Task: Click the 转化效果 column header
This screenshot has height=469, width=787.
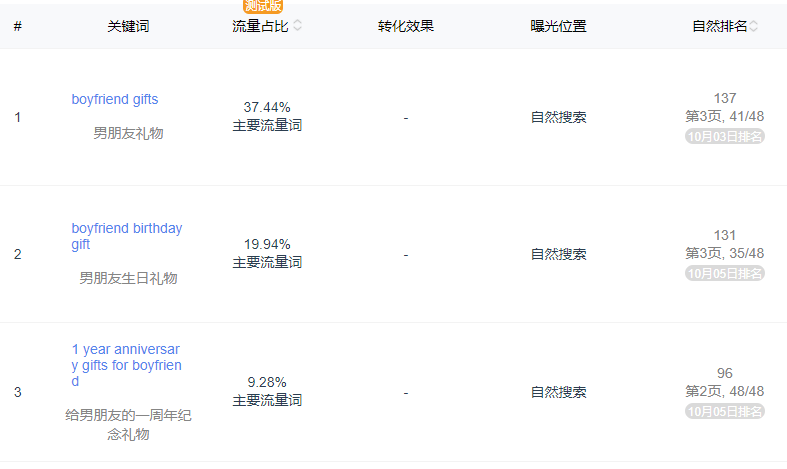Action: (x=406, y=26)
